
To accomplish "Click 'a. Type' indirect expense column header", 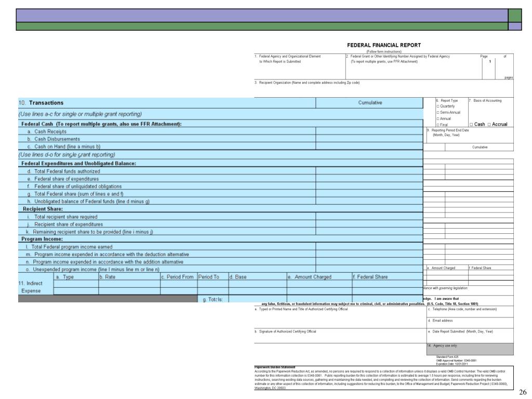I will [x=65, y=277].
